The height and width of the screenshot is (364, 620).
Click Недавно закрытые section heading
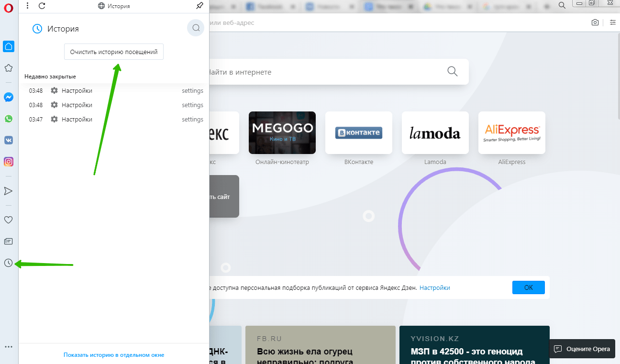pyautogui.click(x=50, y=77)
